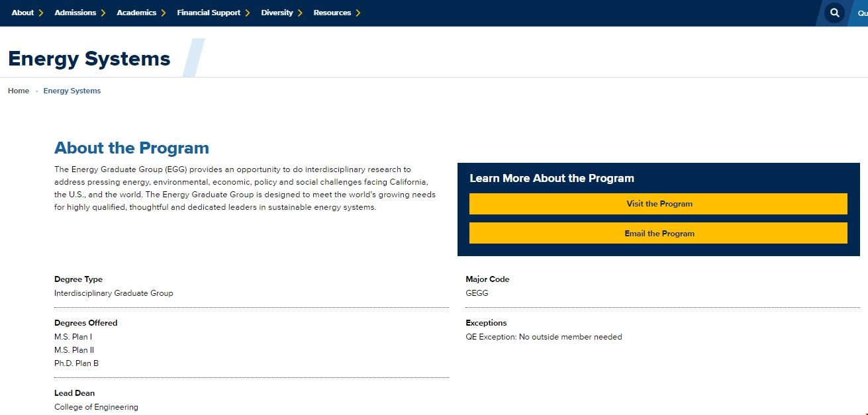Click the Email the Program button
868x415 pixels.
tap(658, 234)
